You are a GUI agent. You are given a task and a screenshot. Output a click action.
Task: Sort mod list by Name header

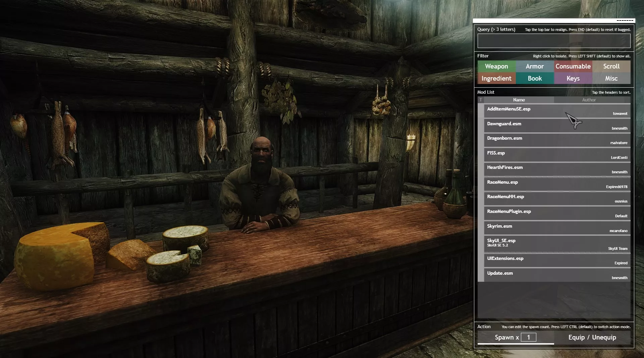(519, 100)
